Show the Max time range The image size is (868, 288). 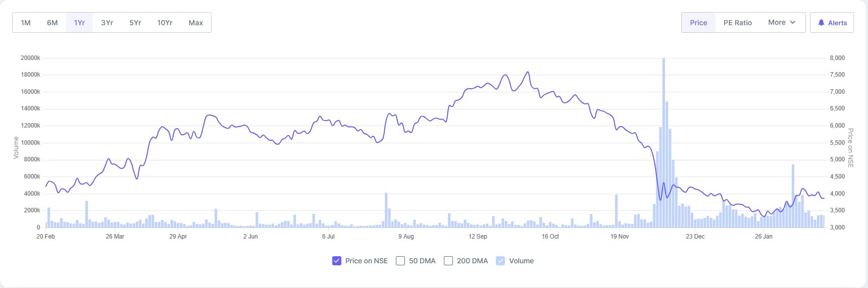(196, 23)
